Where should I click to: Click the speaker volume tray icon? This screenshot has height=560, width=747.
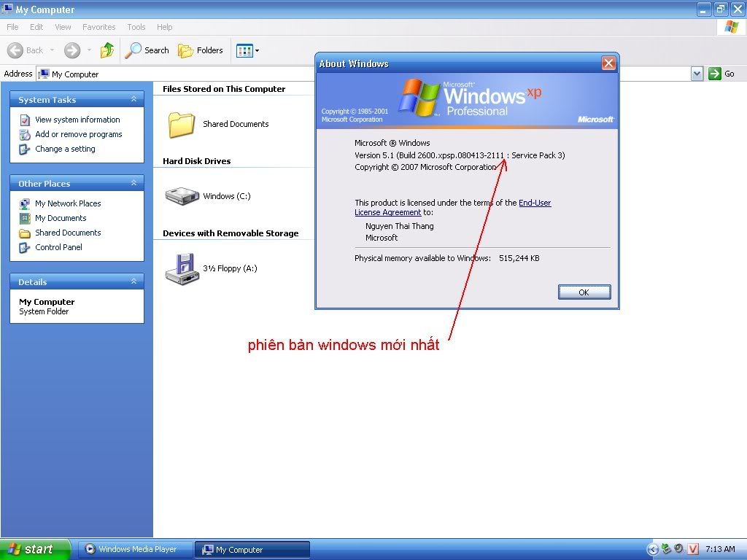(x=679, y=549)
